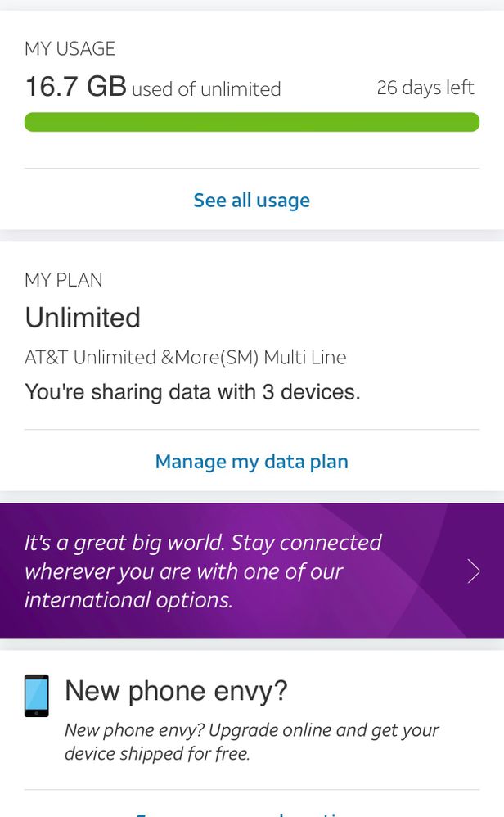Open Manage my data plan
Image resolution: width=504 pixels, height=817 pixels.
click(x=252, y=461)
